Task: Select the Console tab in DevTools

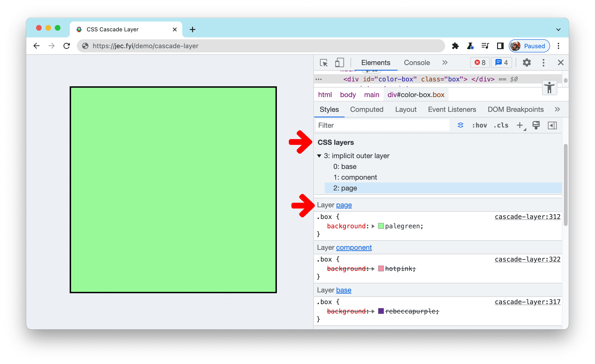Action: pos(416,62)
